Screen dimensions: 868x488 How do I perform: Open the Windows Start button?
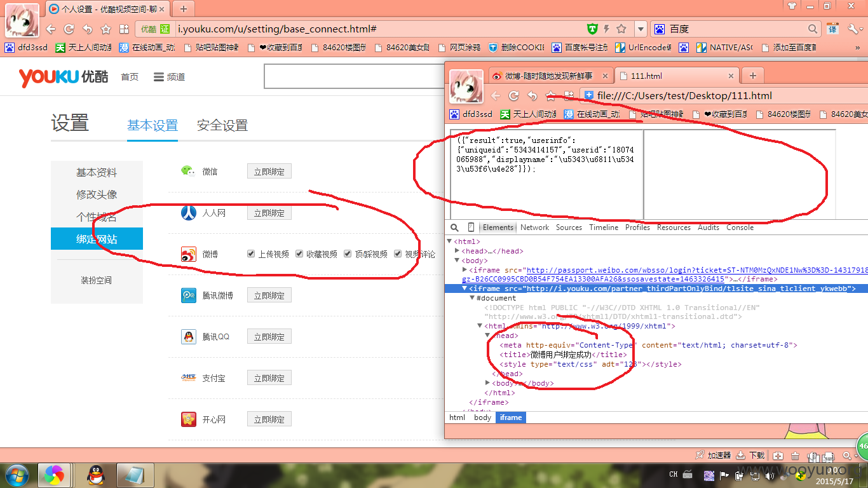point(17,475)
